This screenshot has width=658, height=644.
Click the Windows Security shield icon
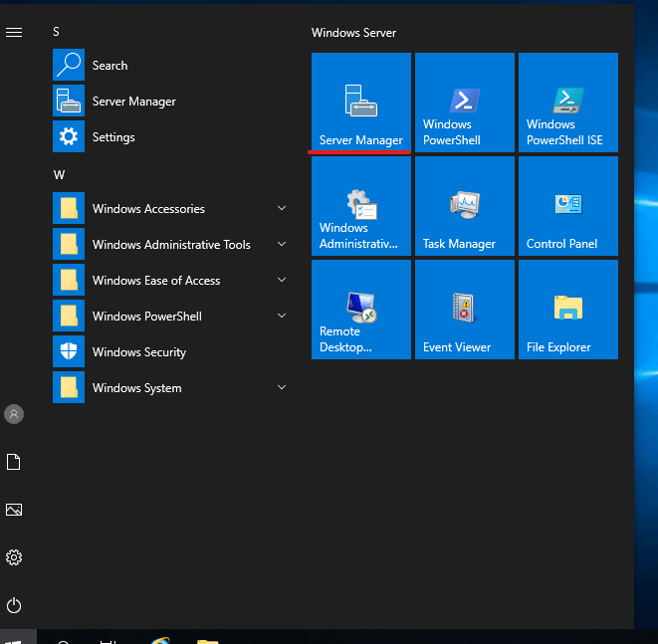pos(69,351)
